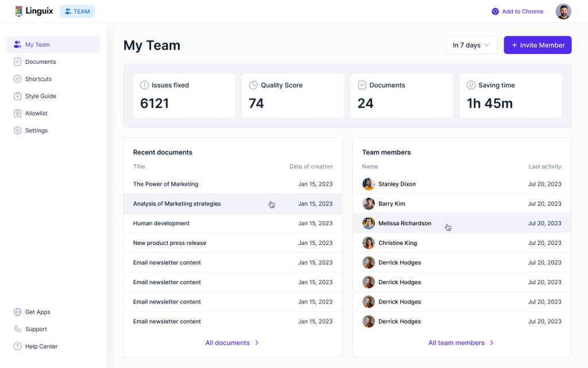Select the Shortcuts sidebar icon
The width and height of the screenshot is (588, 368).
(x=17, y=79)
